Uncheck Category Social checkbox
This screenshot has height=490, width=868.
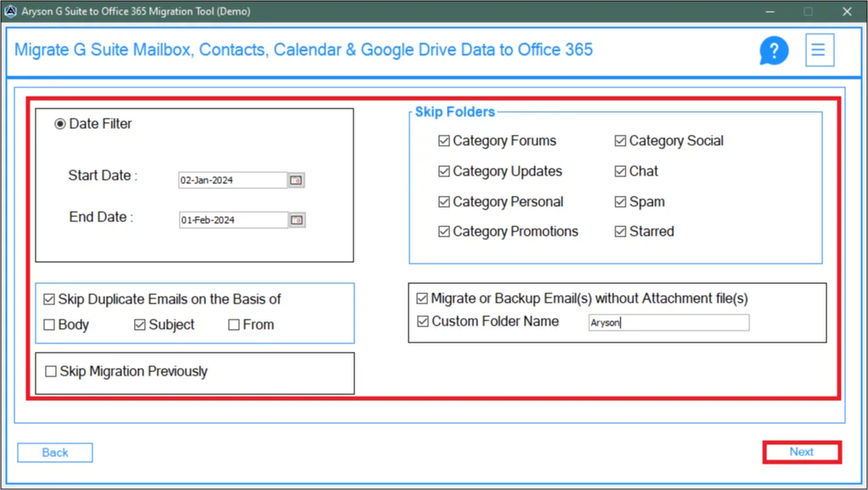click(x=620, y=141)
